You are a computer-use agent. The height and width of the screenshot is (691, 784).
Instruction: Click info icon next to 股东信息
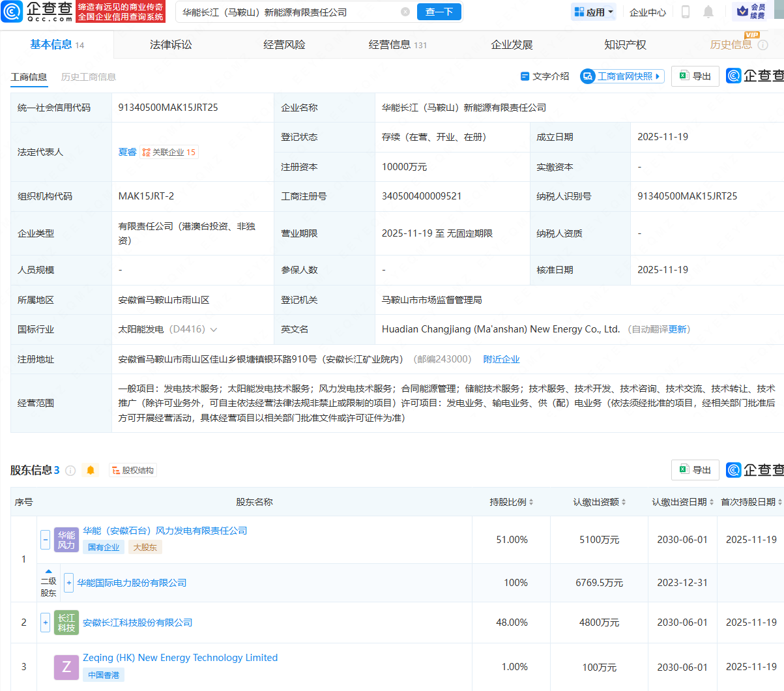(70, 471)
